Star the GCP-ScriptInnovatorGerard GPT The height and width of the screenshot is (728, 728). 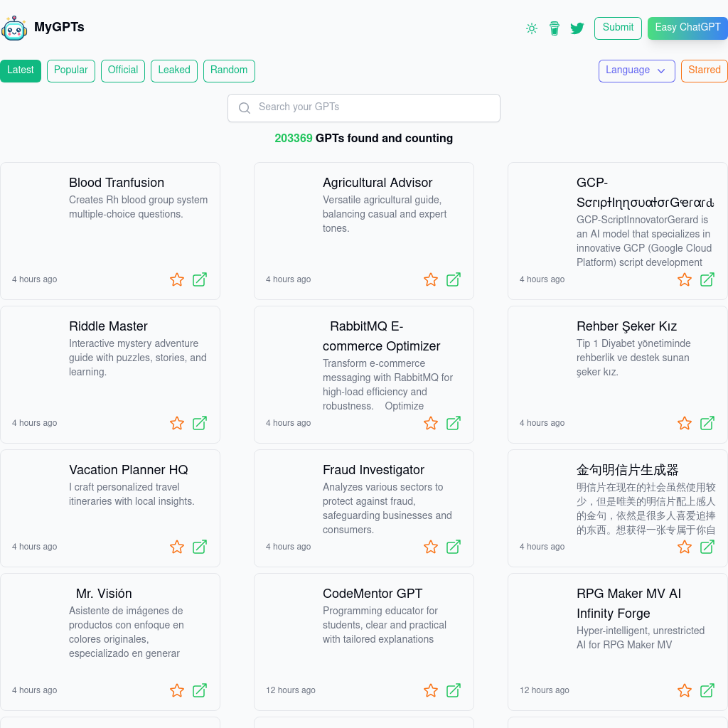pyautogui.click(x=685, y=279)
